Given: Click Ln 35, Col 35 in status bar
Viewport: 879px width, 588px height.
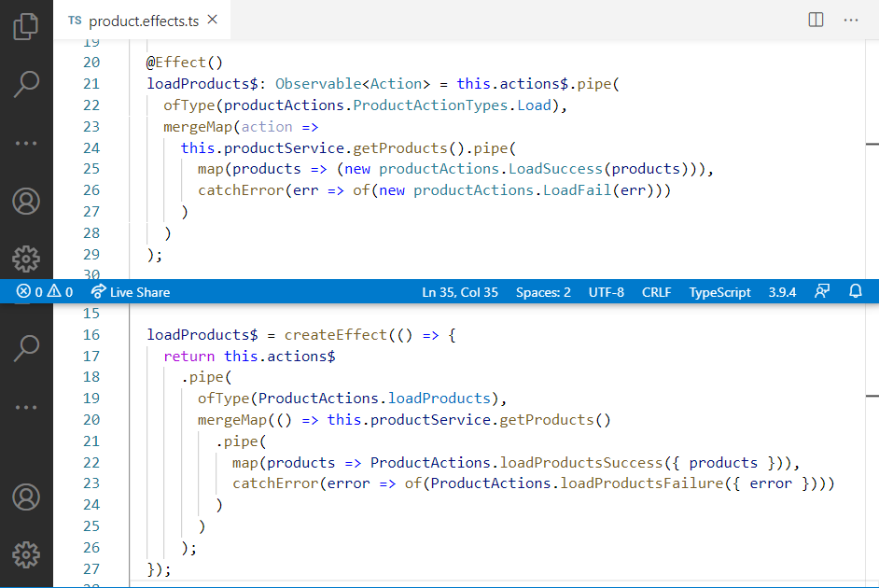Looking at the screenshot, I should [x=460, y=292].
